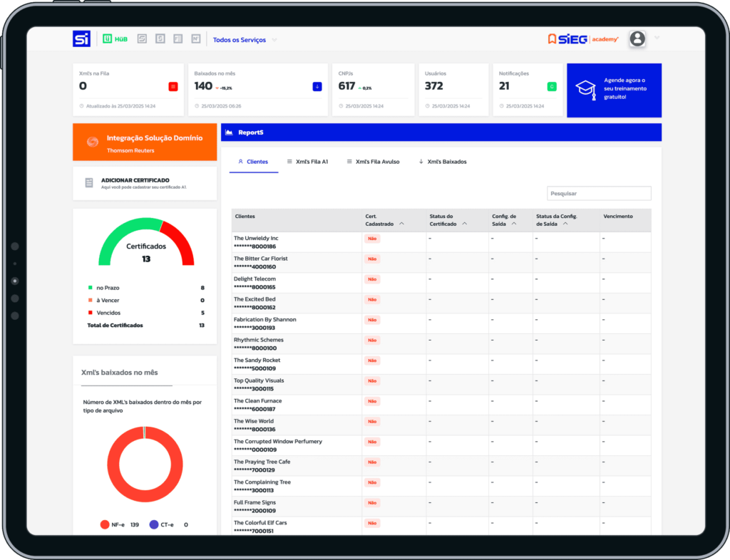Switch to Xml's Fila Avulso tab

click(374, 162)
